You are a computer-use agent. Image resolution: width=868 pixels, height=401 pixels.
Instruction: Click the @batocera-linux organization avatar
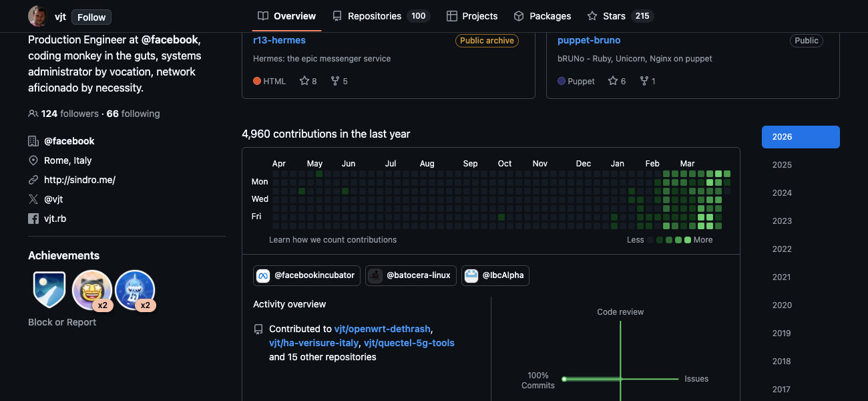pos(375,275)
